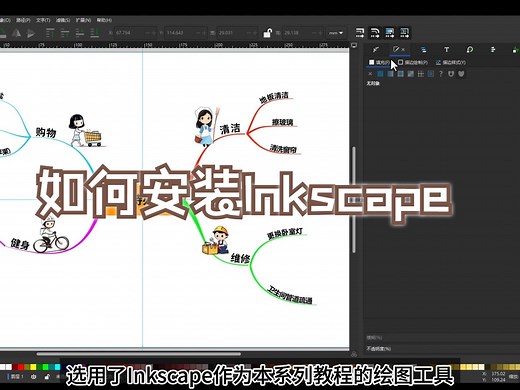Screen dimensions: 520x390
Task: Open the 扩展(N) Extensions menu
Action: 83,20
